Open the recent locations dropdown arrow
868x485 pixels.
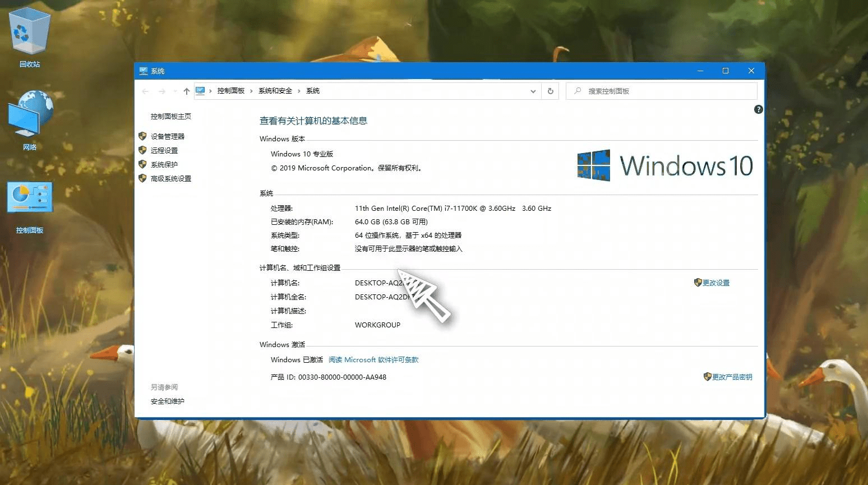175,91
